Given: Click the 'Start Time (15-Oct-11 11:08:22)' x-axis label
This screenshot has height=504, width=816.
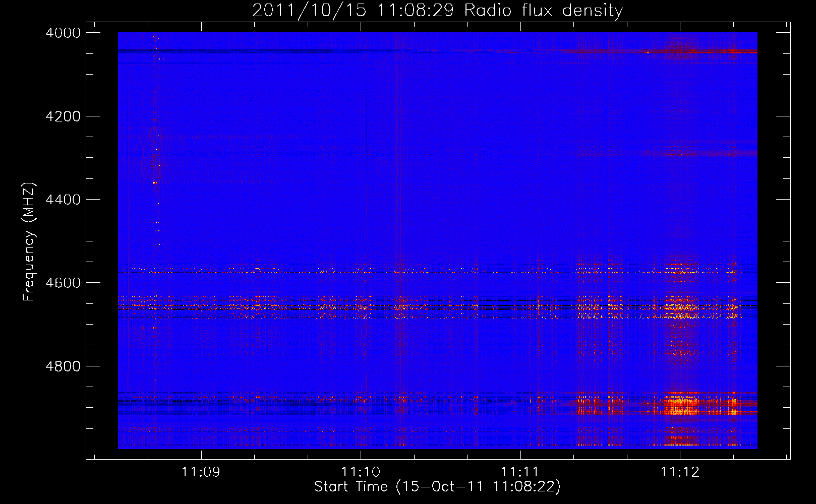Looking at the screenshot, I should pyautogui.click(x=437, y=487).
